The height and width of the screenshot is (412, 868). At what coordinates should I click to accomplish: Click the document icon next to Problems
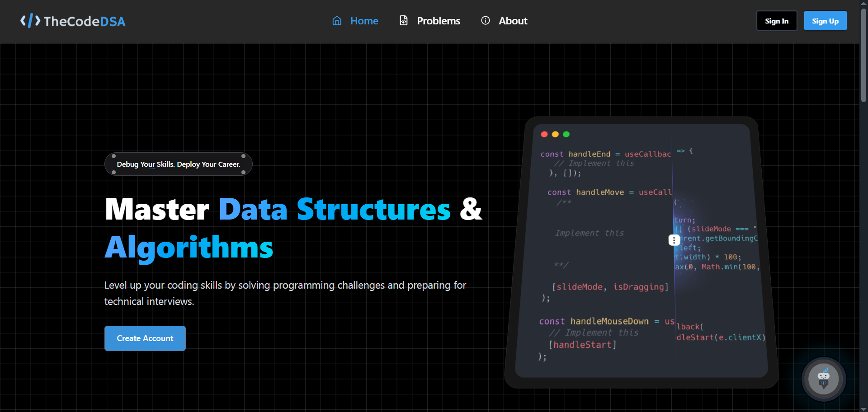click(403, 20)
